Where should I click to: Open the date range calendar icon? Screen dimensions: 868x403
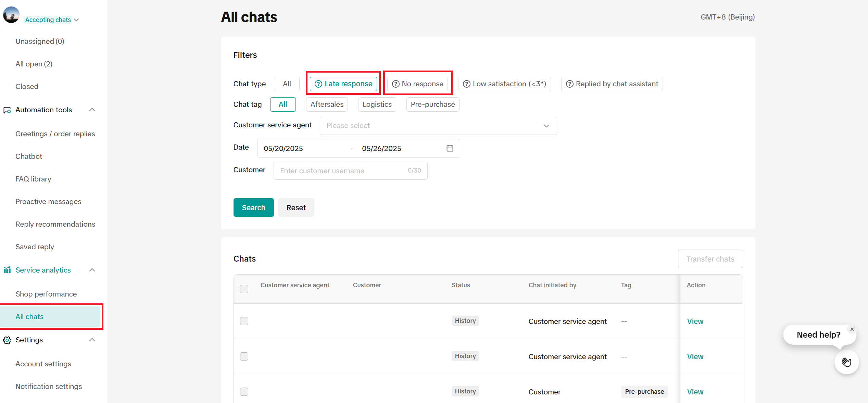point(450,148)
